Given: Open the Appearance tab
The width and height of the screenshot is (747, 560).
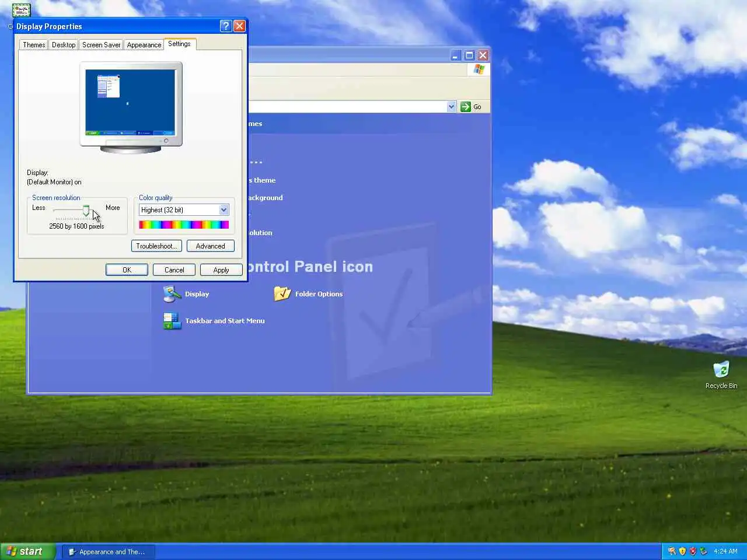Looking at the screenshot, I should pos(144,45).
